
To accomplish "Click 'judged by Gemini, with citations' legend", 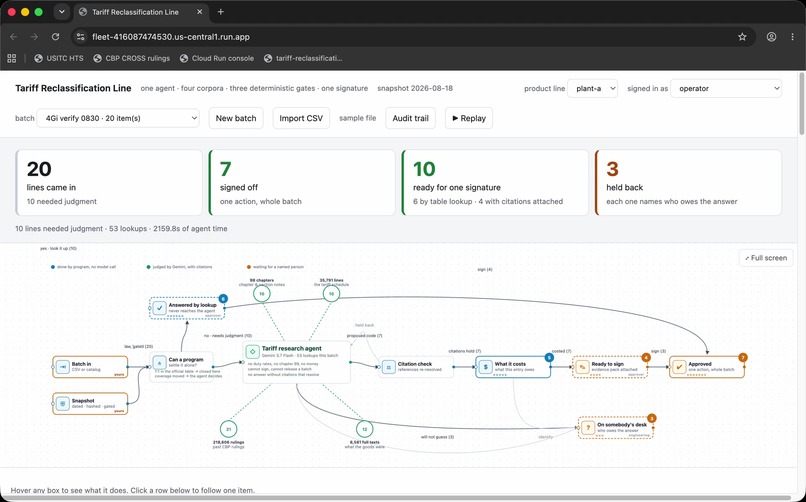I will click(179, 267).
